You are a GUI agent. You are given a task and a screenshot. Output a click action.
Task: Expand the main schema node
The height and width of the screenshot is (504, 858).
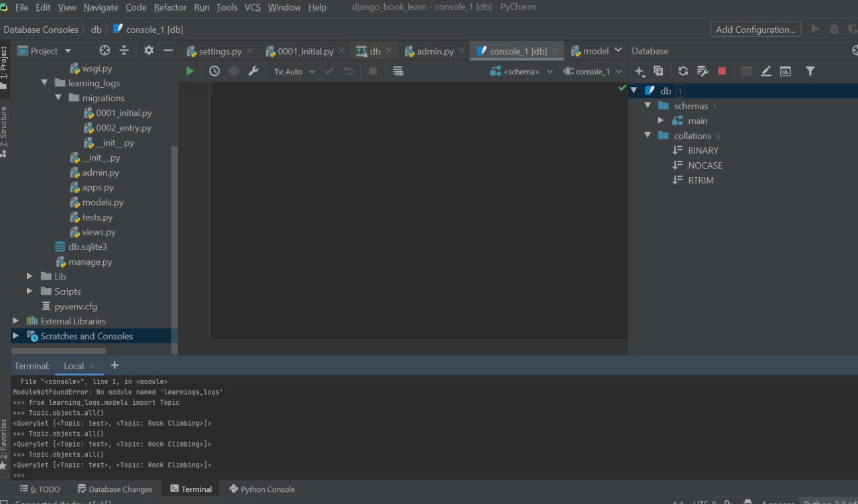661,121
